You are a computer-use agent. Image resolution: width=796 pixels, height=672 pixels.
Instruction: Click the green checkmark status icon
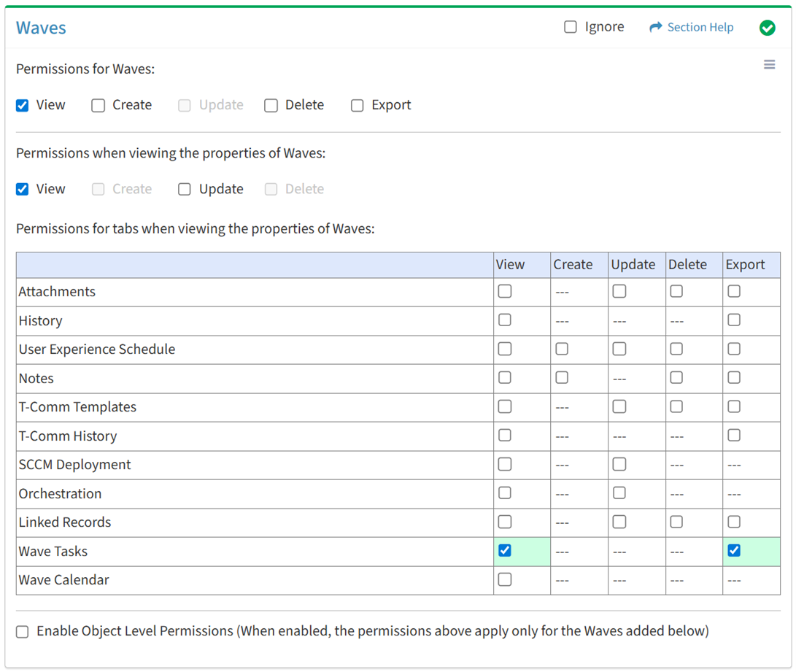[x=767, y=28]
